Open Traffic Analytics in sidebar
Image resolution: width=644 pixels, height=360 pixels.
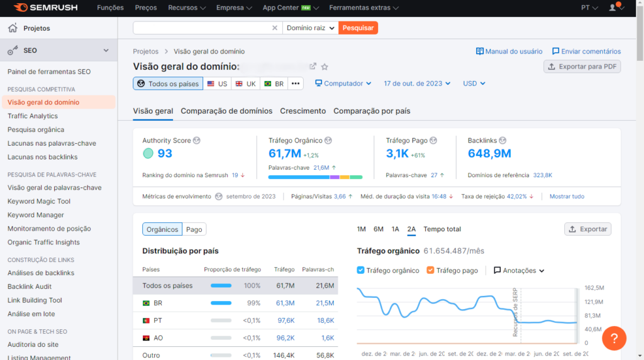(33, 116)
